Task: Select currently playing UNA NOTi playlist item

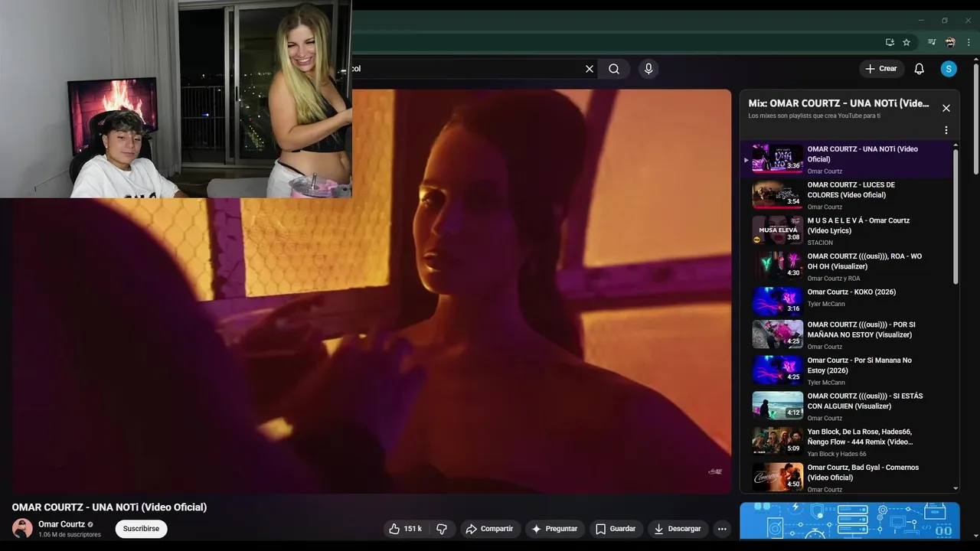Action: [848, 159]
